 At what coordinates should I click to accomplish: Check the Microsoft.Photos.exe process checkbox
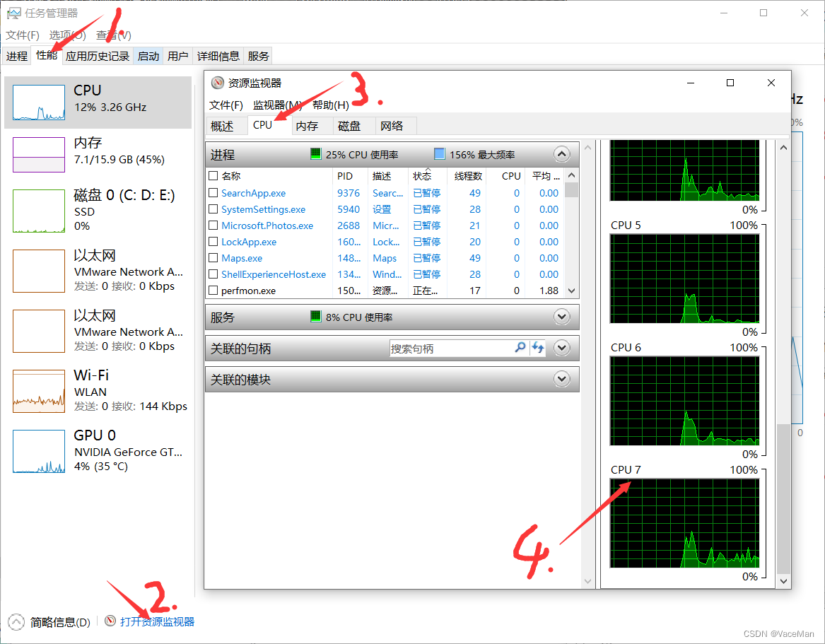pos(213,226)
